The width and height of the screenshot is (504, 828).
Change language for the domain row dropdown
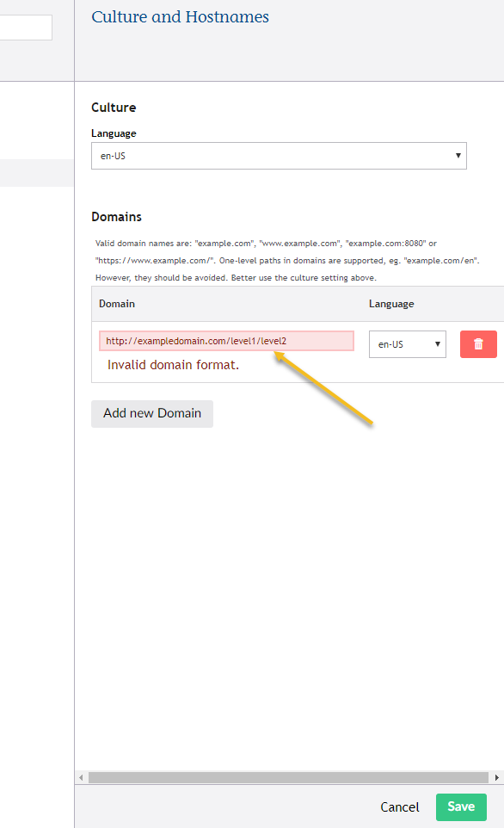407,343
